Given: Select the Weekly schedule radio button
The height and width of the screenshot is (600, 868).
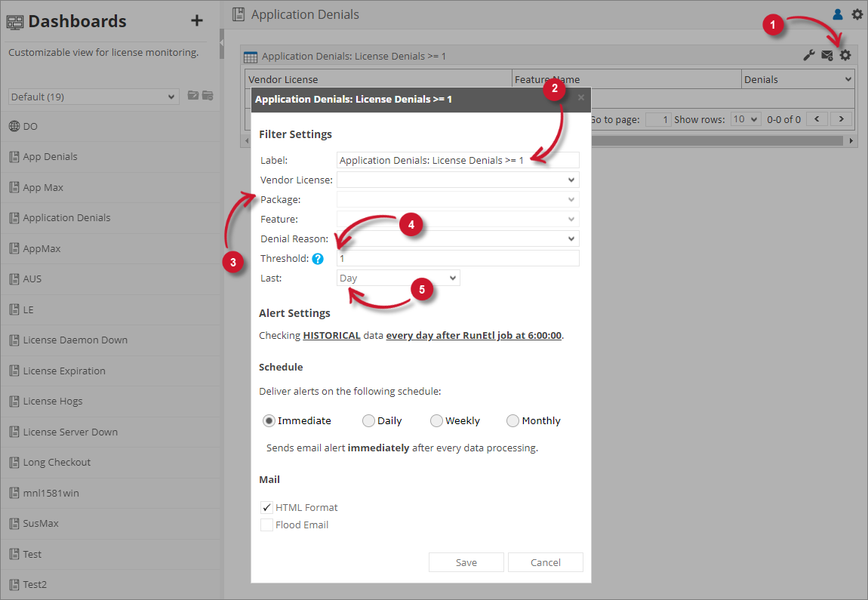Looking at the screenshot, I should coord(436,420).
